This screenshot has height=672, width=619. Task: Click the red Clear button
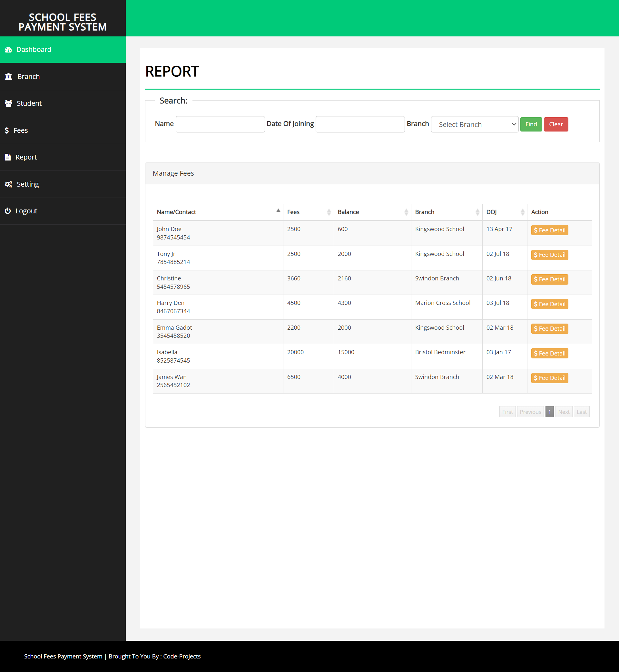click(x=556, y=124)
